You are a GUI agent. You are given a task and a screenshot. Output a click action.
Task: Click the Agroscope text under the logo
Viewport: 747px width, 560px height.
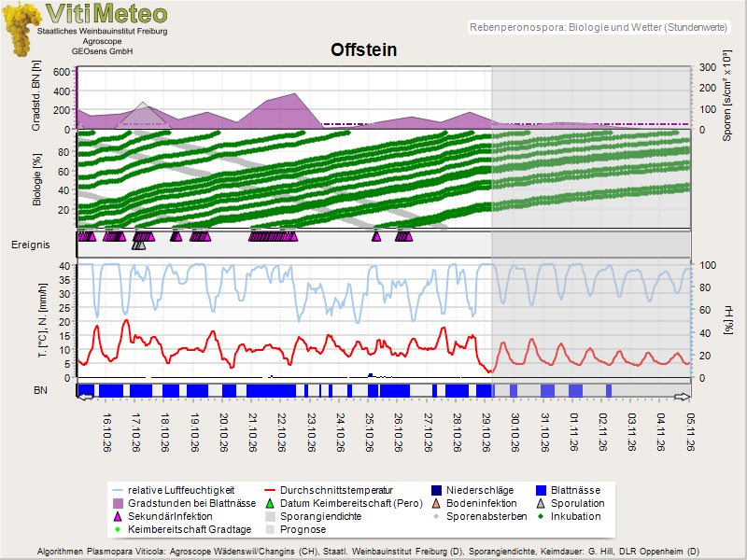tap(103, 41)
